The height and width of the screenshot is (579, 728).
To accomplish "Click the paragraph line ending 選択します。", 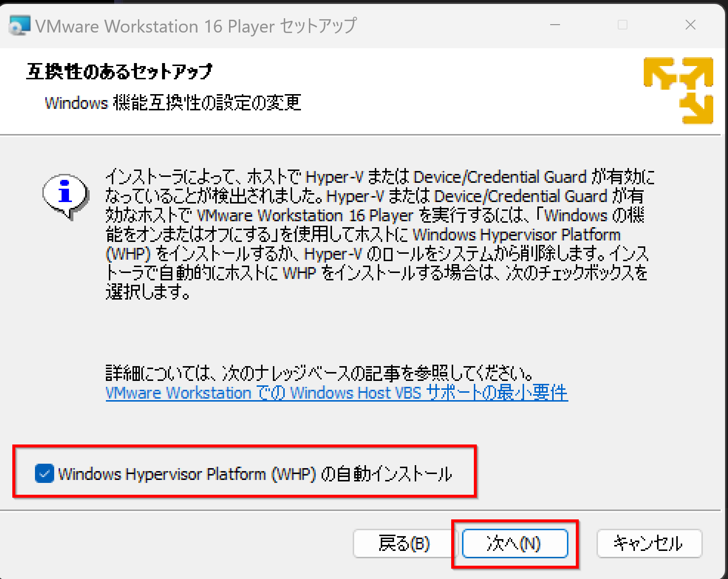I will coord(148,292).
